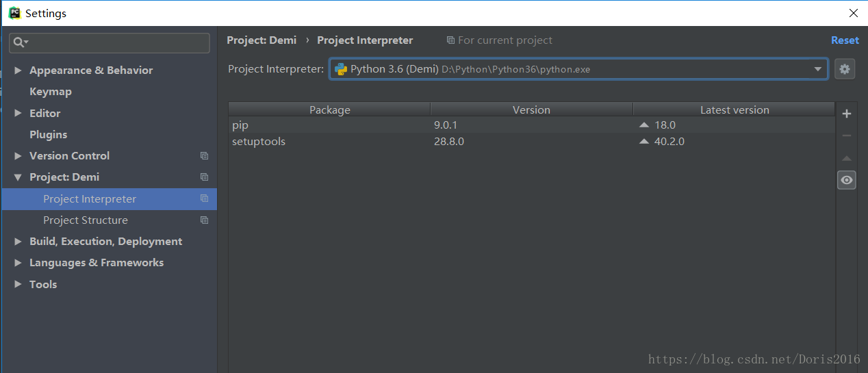Click the upgrade arrow icon in the side toolbar
The image size is (868, 373).
(x=847, y=158)
